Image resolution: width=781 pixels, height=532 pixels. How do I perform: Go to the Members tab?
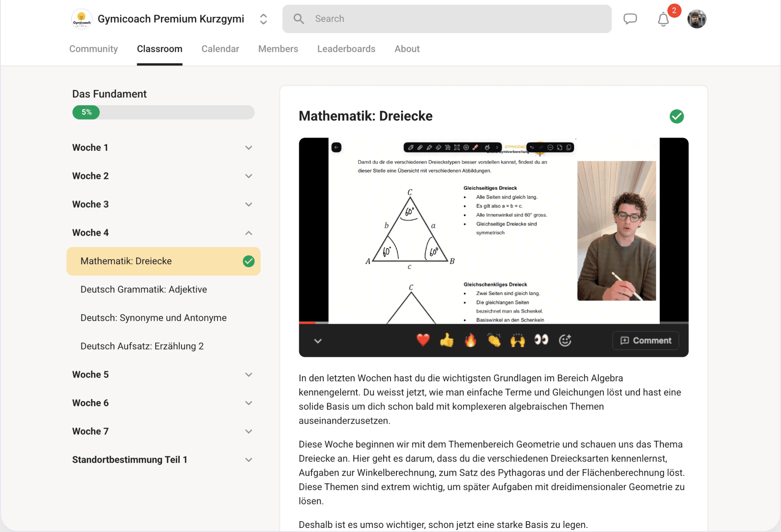pos(278,49)
